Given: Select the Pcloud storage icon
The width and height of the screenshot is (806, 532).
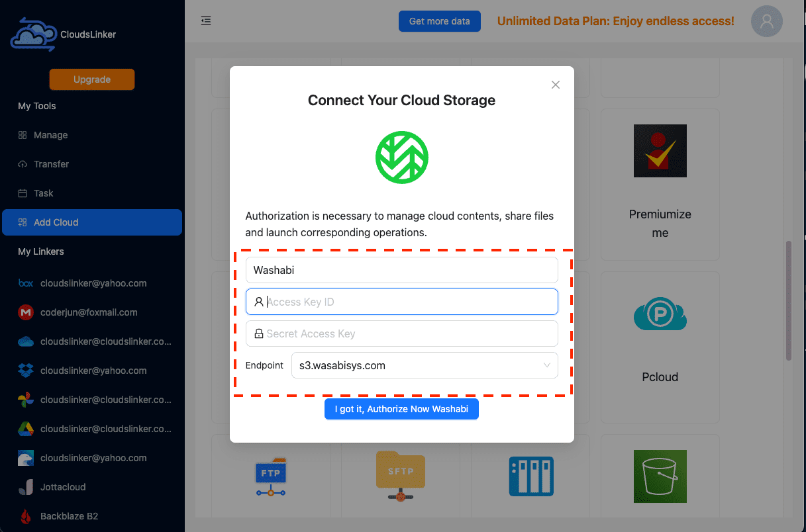Looking at the screenshot, I should click(x=660, y=314).
